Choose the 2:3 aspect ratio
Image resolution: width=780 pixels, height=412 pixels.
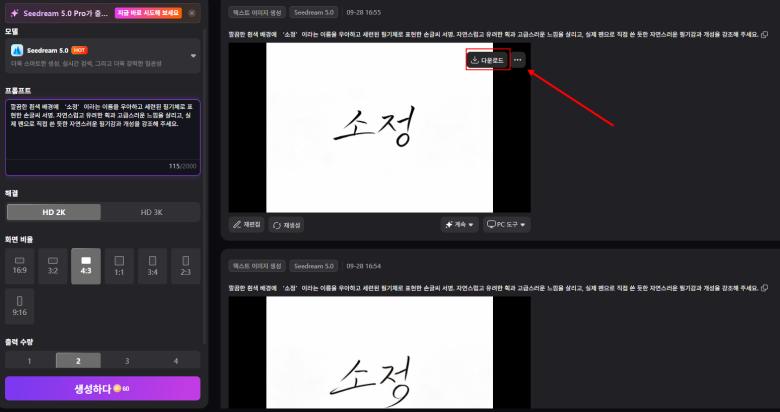tap(186, 266)
